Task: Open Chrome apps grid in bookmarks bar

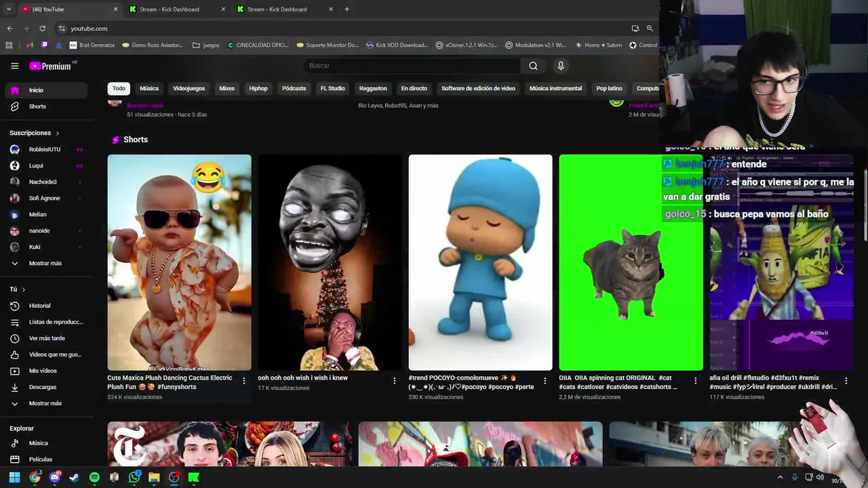Action: point(9,45)
